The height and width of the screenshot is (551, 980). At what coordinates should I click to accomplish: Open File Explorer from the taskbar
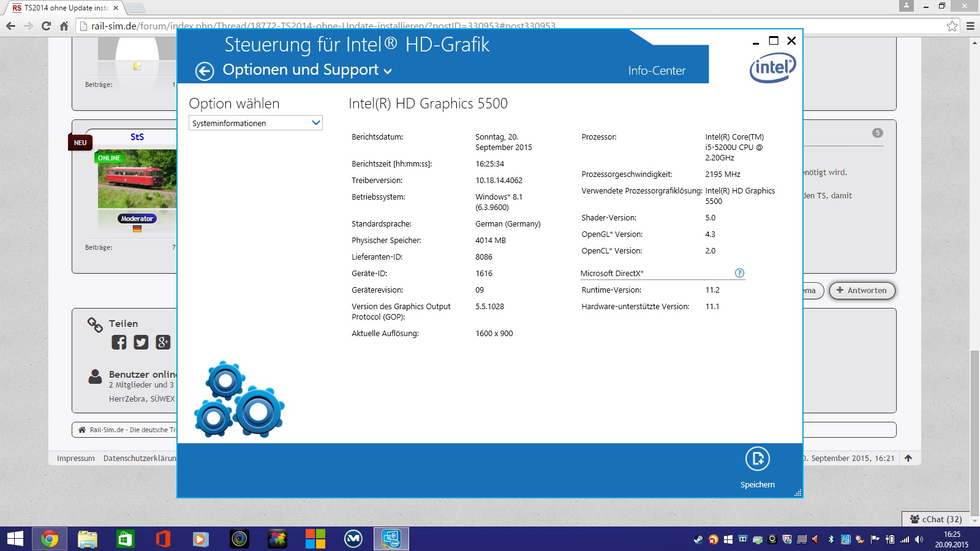point(88,539)
